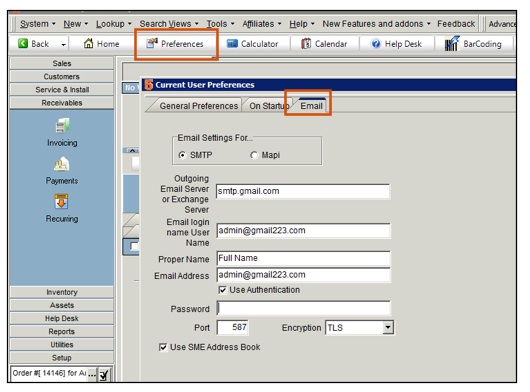Screen dimensions: 530x392
Task: Expand the Customers sidebar section
Action: [x=62, y=76]
